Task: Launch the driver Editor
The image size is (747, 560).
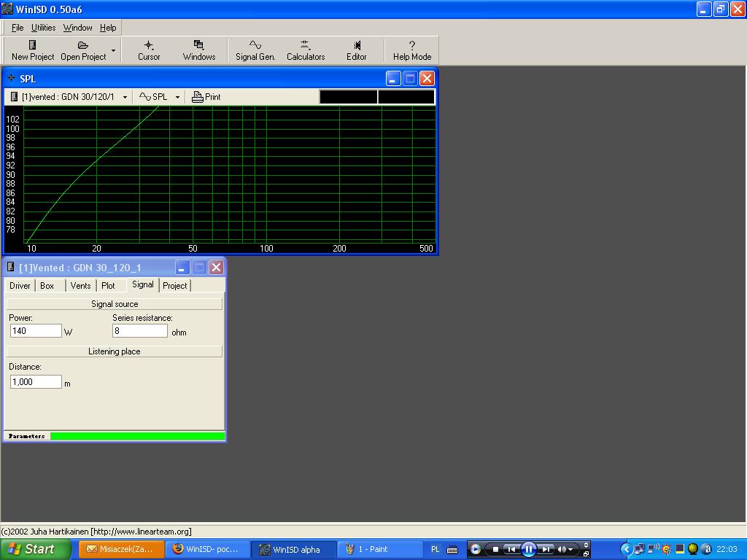Action: pos(357,45)
